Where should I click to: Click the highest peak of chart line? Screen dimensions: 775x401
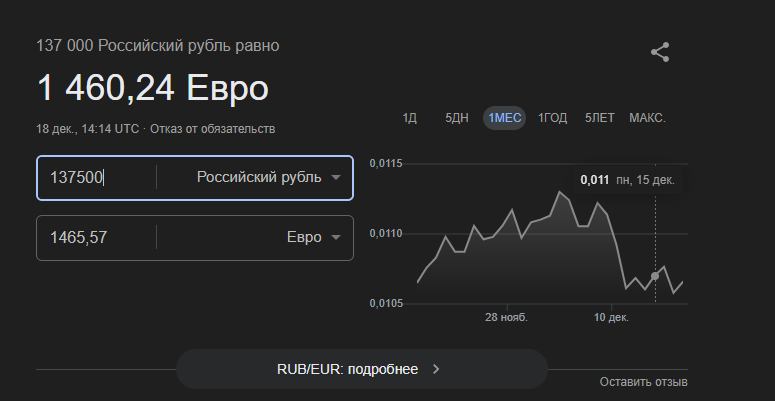point(561,192)
